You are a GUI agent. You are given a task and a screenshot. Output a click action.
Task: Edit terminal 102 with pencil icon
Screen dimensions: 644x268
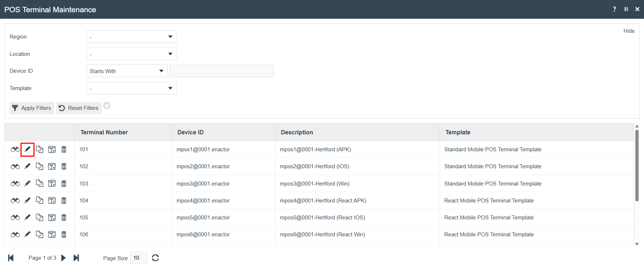click(x=27, y=166)
